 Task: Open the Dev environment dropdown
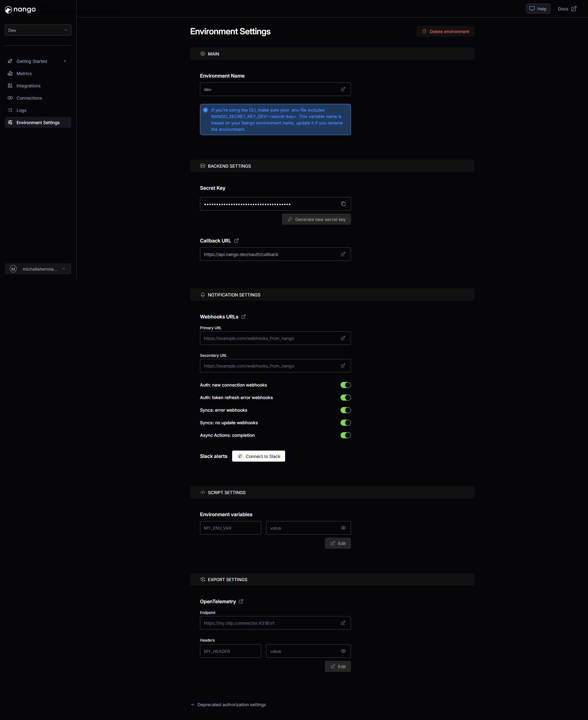pyautogui.click(x=38, y=30)
